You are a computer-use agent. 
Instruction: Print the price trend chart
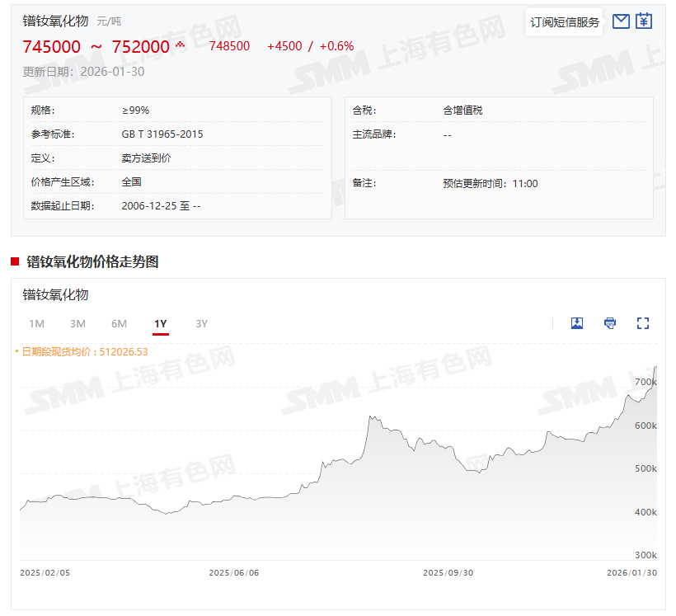point(610,323)
